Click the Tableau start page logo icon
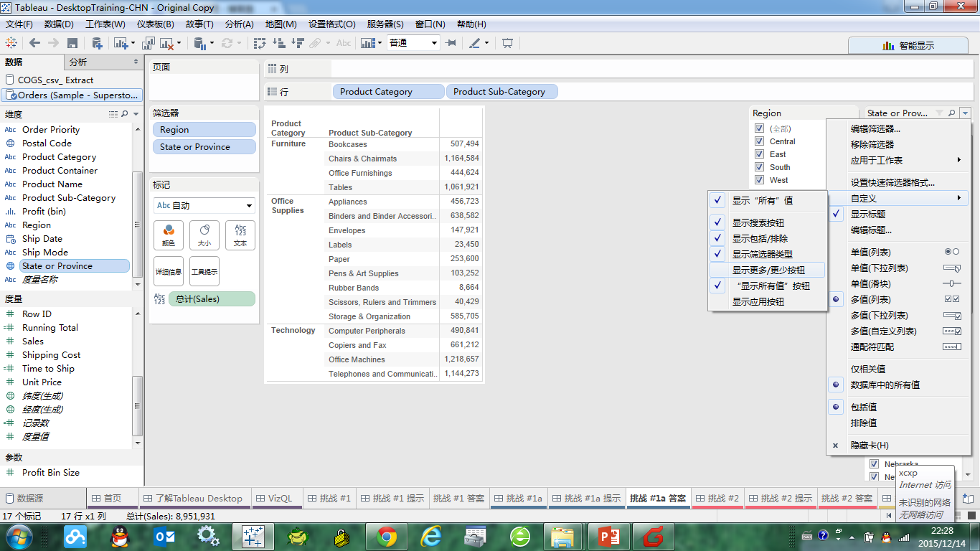Viewport: 980px width, 551px height. click(x=11, y=43)
